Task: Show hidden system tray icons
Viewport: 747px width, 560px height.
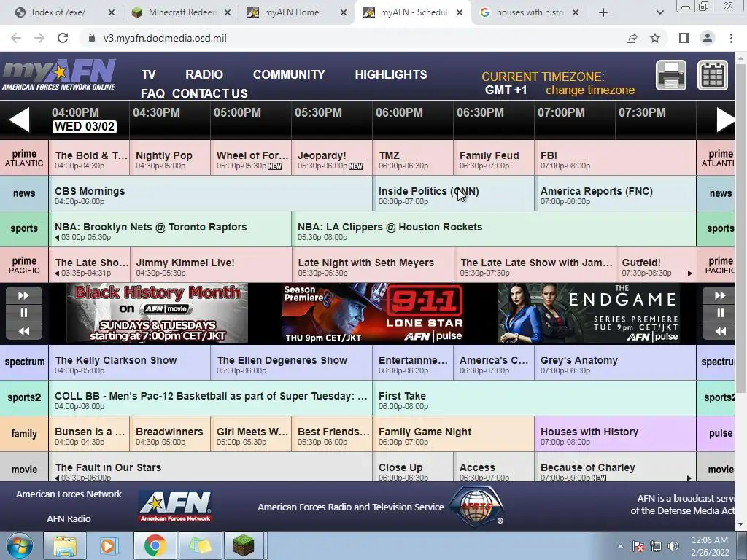Action: [x=620, y=546]
